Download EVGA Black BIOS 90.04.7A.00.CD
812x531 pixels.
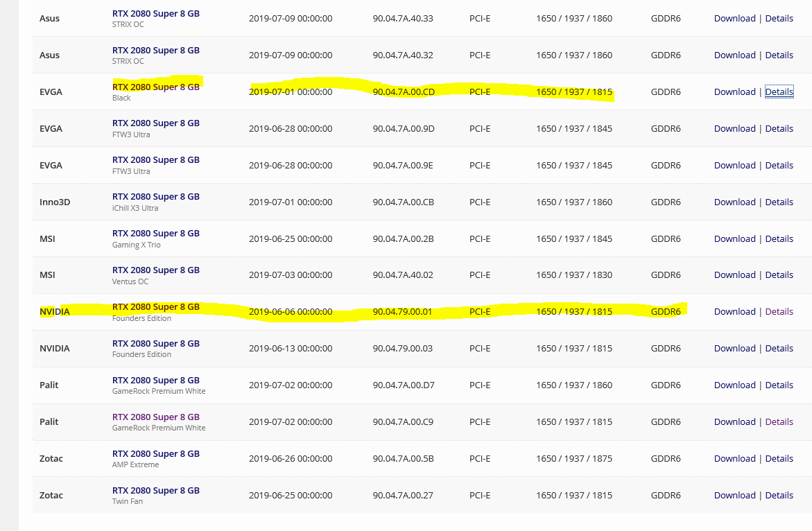tap(734, 92)
